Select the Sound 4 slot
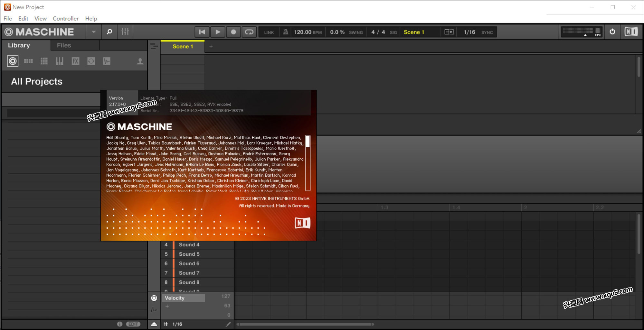This screenshot has width=644, height=330. pos(197,245)
